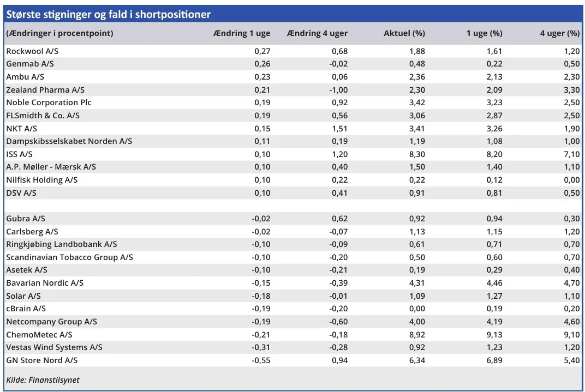Select GN Store Nord A/S row name
Image resolution: width=585 pixels, height=392 pixels.
tap(42, 360)
